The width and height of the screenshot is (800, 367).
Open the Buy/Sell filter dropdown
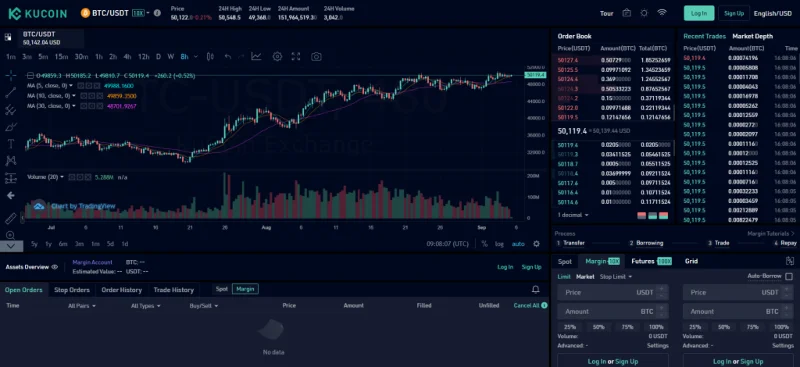pyautogui.click(x=204, y=306)
